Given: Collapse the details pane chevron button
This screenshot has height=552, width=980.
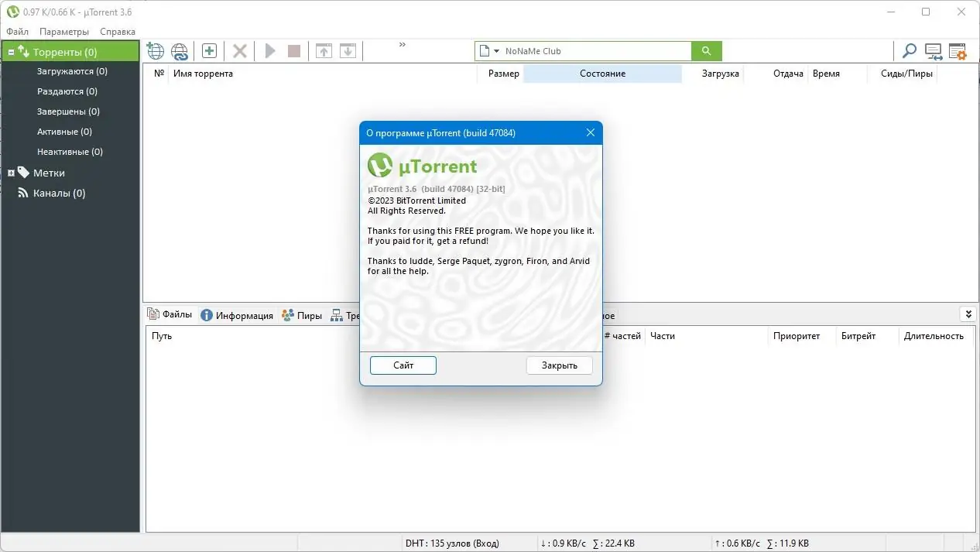Looking at the screenshot, I should (x=968, y=314).
